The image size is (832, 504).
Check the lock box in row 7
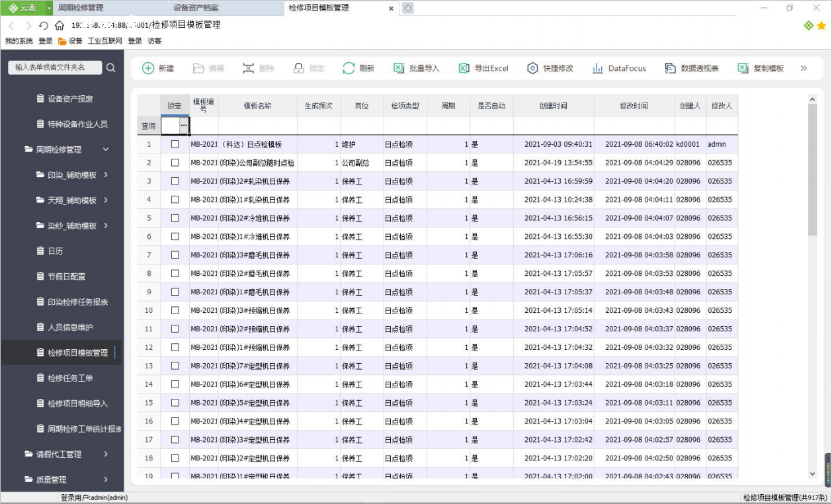point(175,255)
